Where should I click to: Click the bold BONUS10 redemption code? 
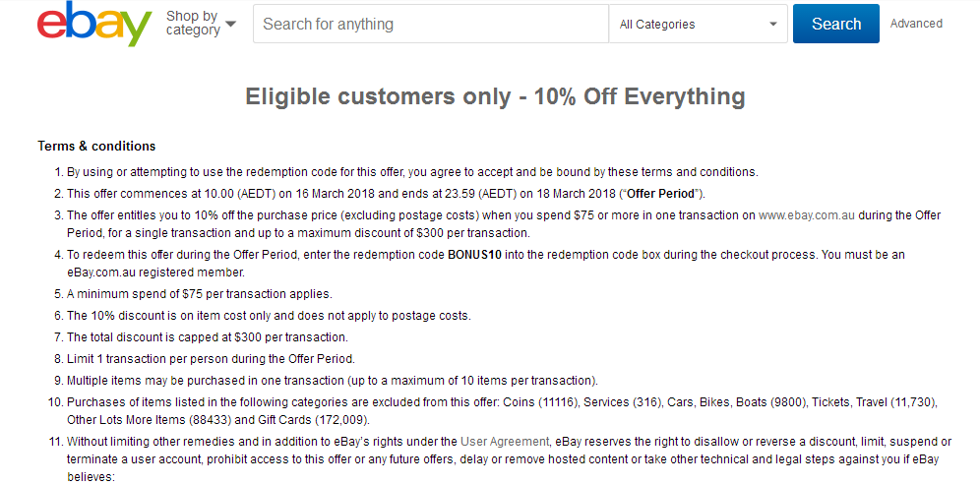point(475,255)
